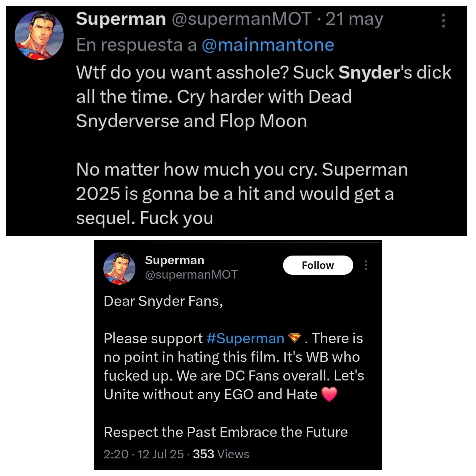Click the @supermanMOT handle in the top tweet
Screen dimensions: 476x476
tap(241, 19)
